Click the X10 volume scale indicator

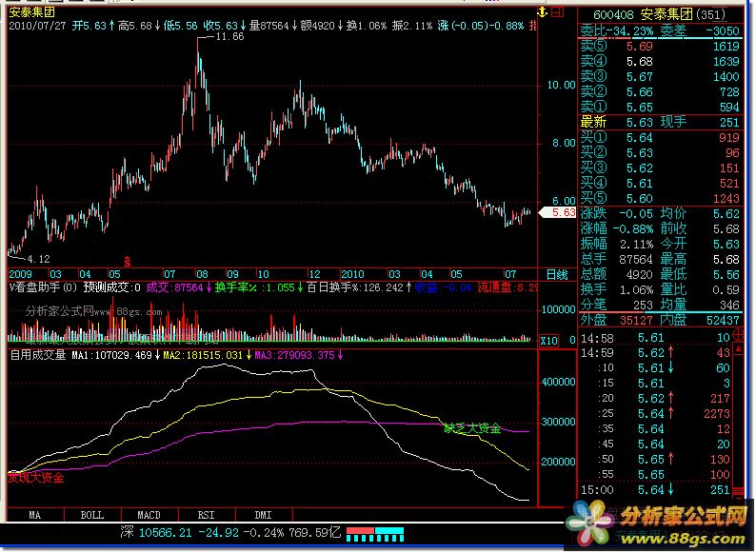click(x=548, y=340)
